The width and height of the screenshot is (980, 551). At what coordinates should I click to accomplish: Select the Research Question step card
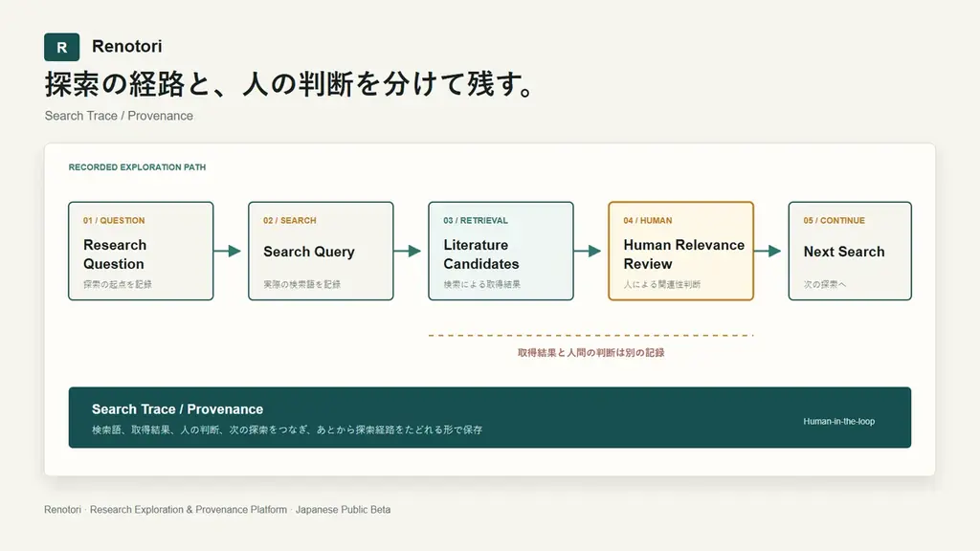[141, 251]
